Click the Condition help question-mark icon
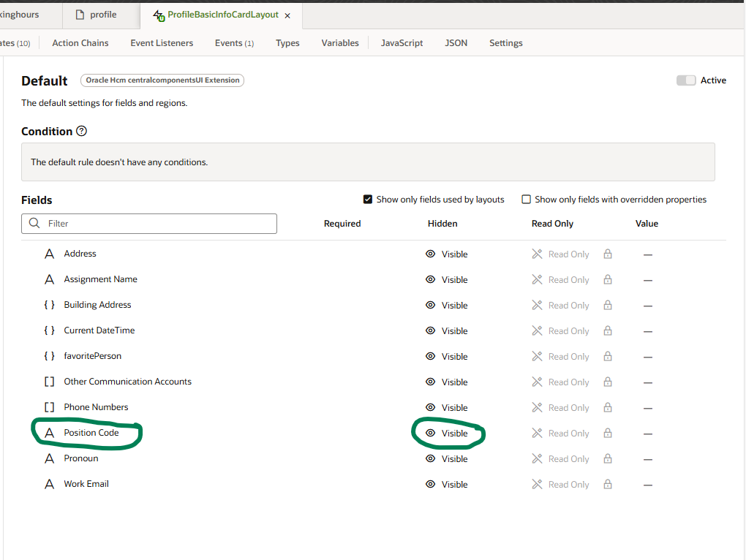 (x=81, y=131)
